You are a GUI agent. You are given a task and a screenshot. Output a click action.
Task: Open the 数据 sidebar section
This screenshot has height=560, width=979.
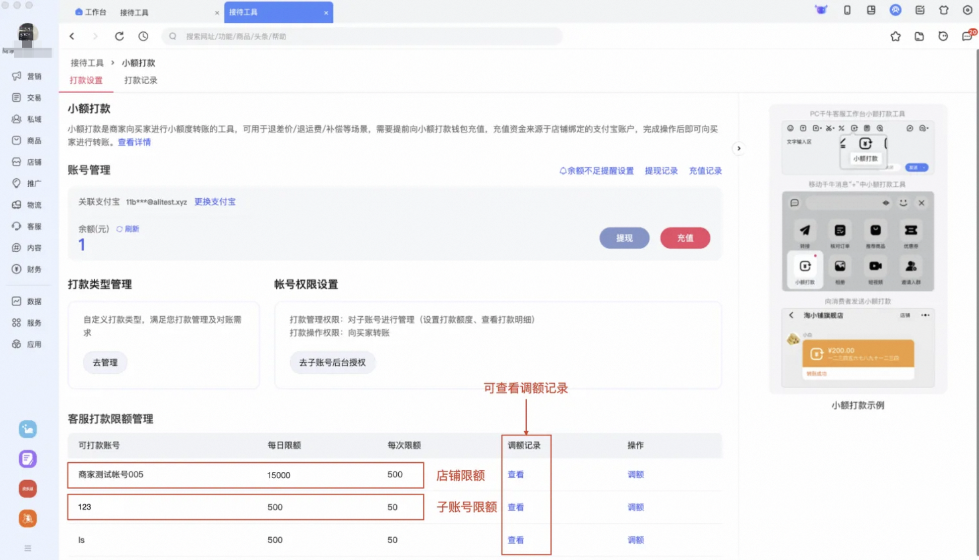[27, 301]
